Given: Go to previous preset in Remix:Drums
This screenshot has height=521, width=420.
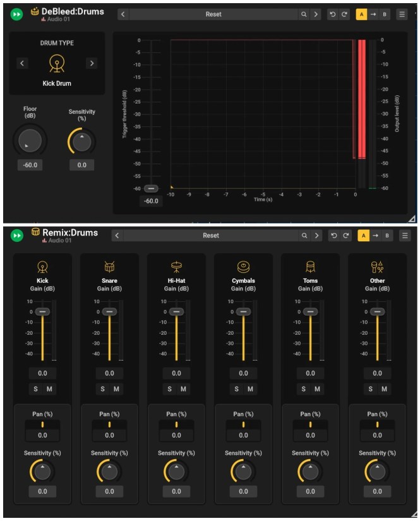Looking at the screenshot, I should pos(117,236).
